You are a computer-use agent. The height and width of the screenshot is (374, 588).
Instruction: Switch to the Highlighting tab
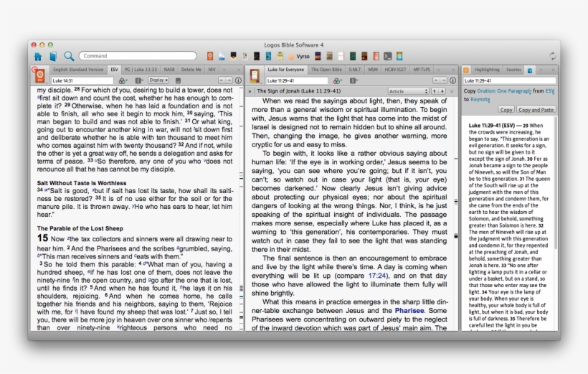click(x=486, y=70)
